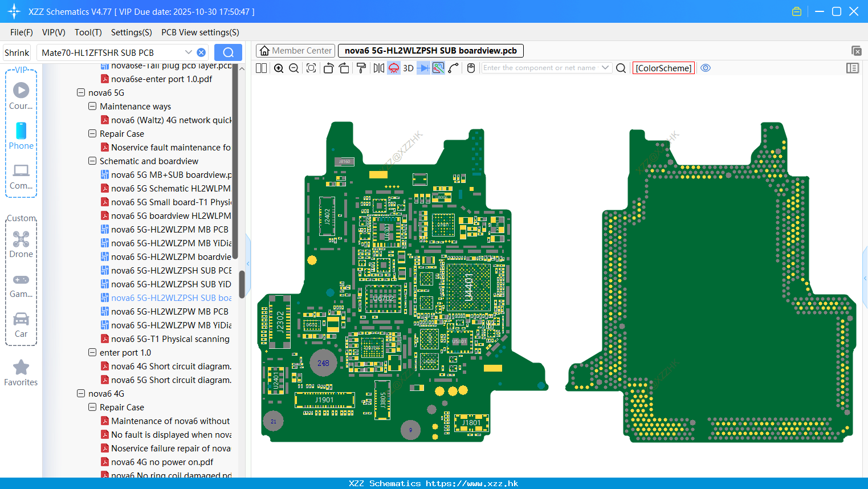
Task: Toggle the red highlight mode icon
Action: 394,68
